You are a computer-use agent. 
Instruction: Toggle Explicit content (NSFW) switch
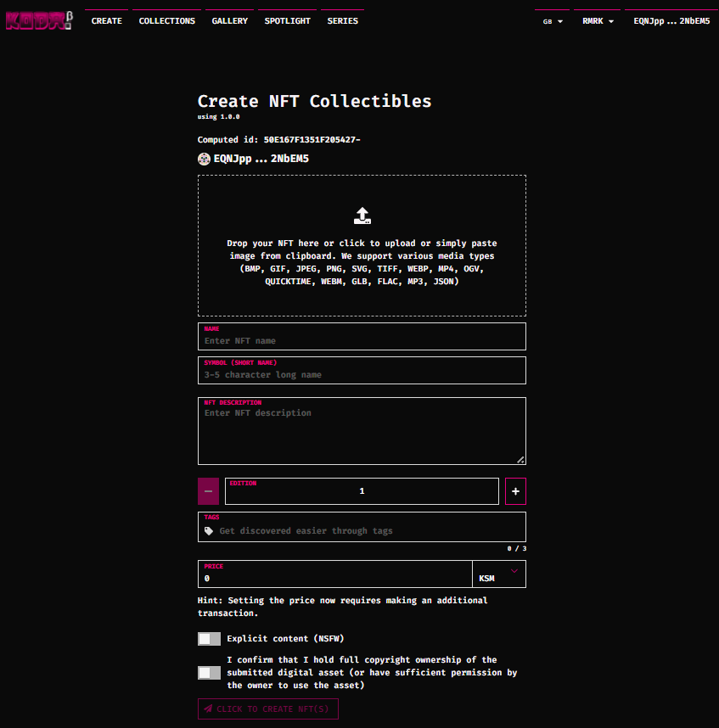(x=209, y=639)
